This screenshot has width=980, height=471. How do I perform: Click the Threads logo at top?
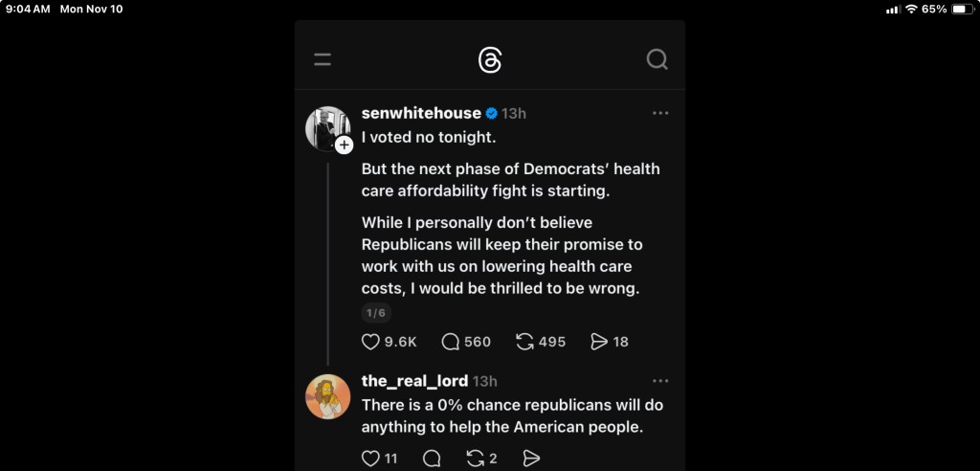pyautogui.click(x=489, y=60)
